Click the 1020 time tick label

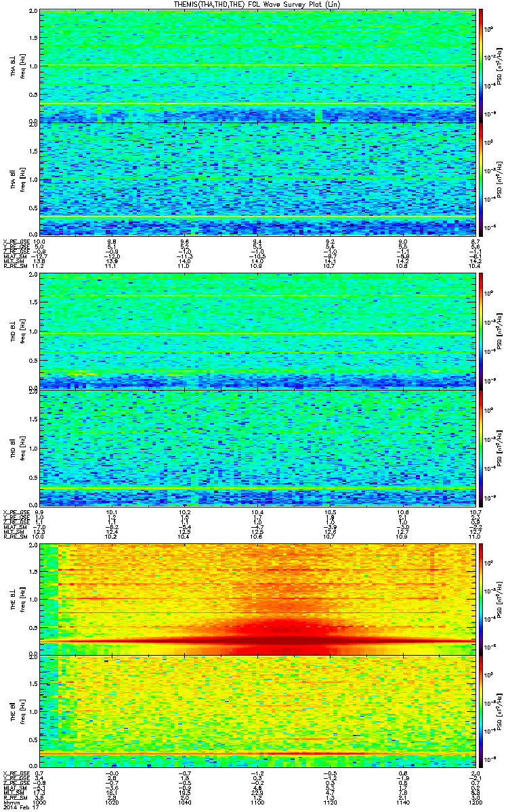112,803
